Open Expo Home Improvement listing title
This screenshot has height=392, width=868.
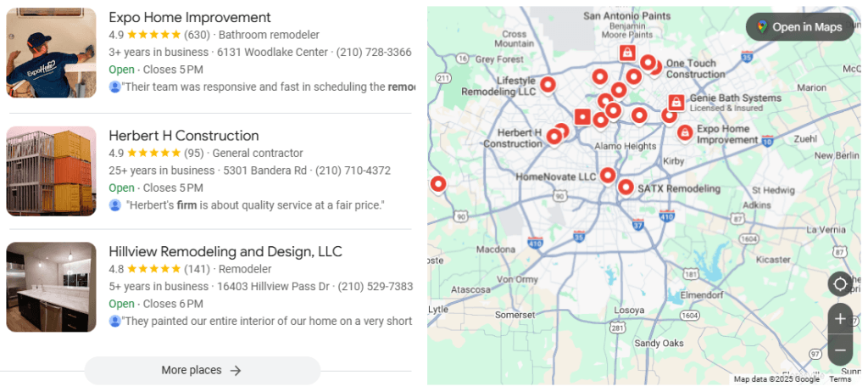190,17
